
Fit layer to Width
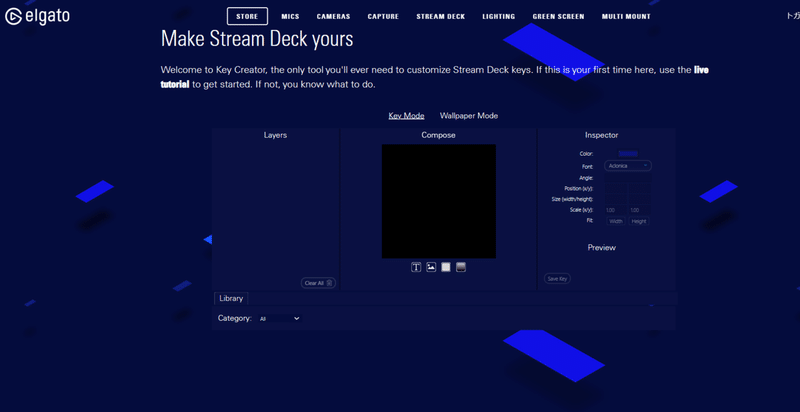(616, 221)
